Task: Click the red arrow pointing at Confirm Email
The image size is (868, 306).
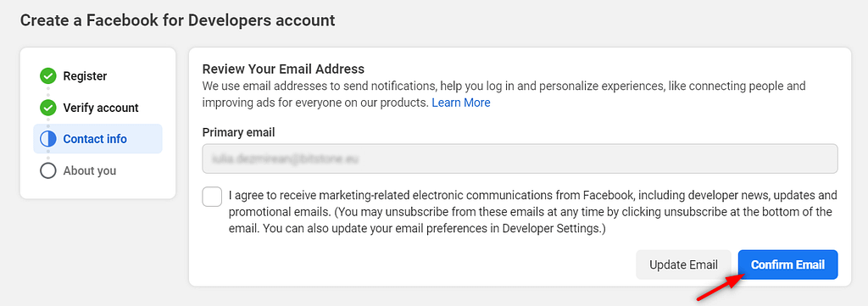Action: point(719,287)
